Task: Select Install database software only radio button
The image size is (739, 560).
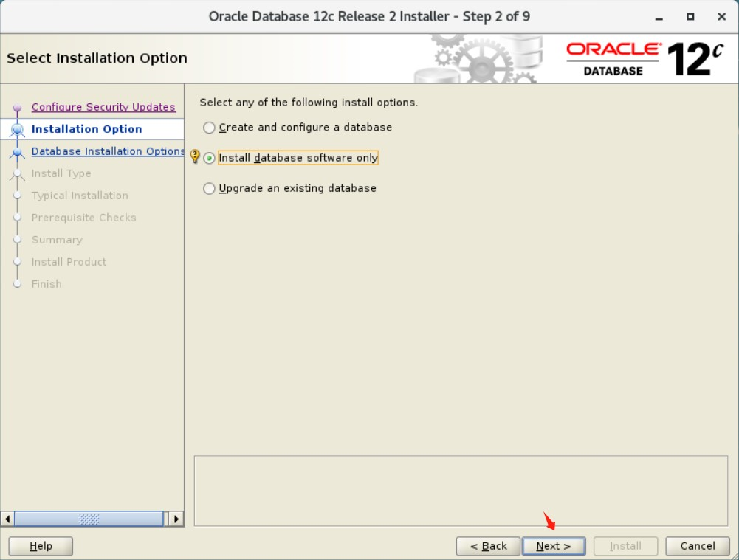Action: coord(209,158)
